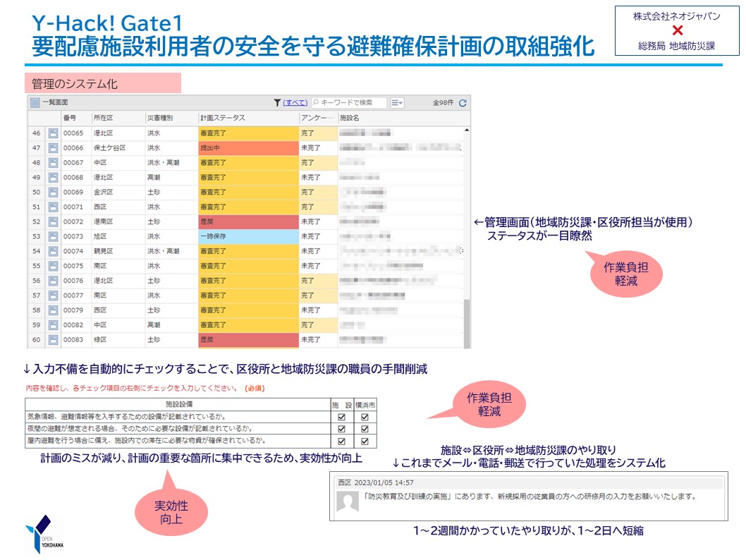Open the record icon for row 00079
Viewport: 746px width, 560px height.
[54, 310]
